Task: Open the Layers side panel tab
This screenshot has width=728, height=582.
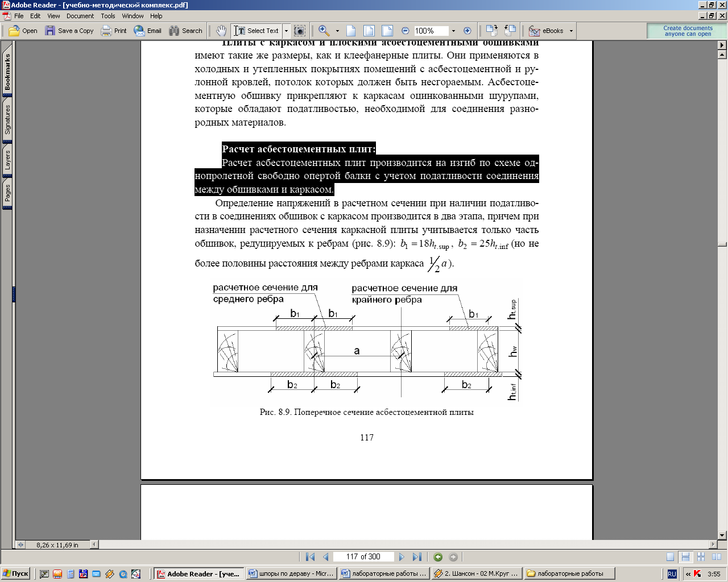Action: 7,161
